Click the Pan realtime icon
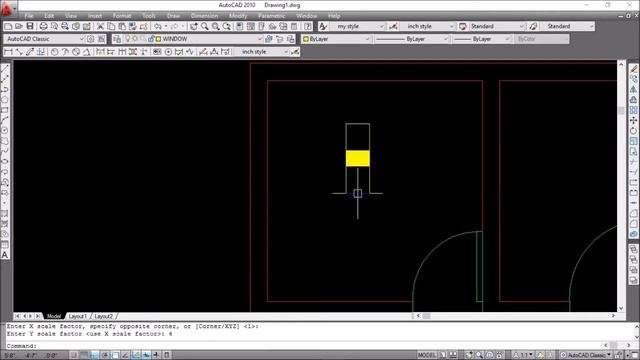The width and height of the screenshot is (640, 360). point(193,27)
